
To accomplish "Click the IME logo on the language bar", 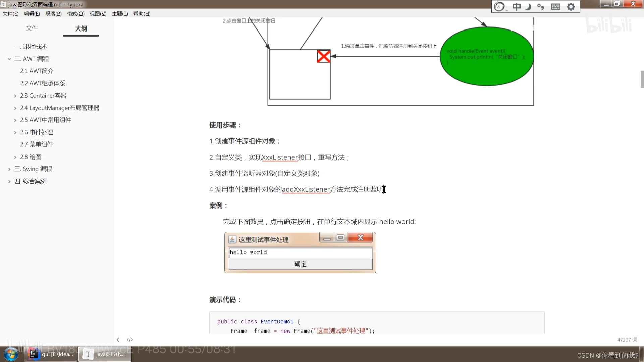I will tap(499, 6).
